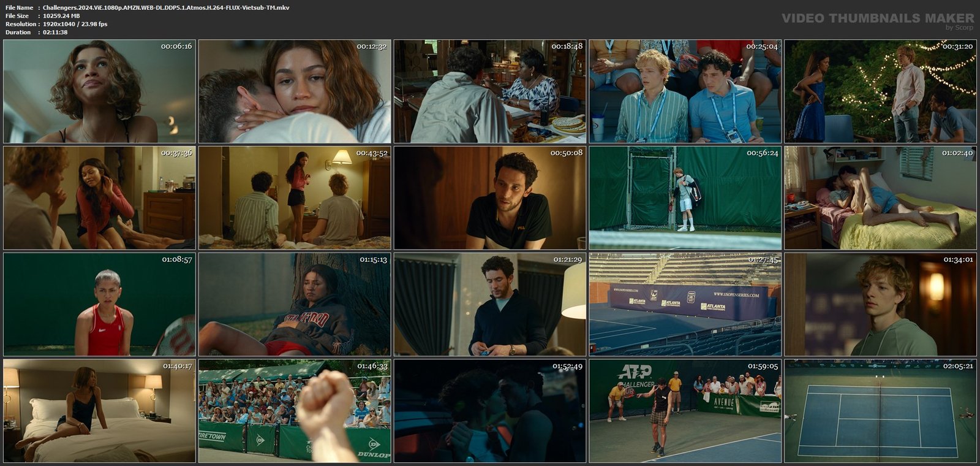Click the resolution value 1920x1040 / 23.98 fps

click(x=75, y=24)
